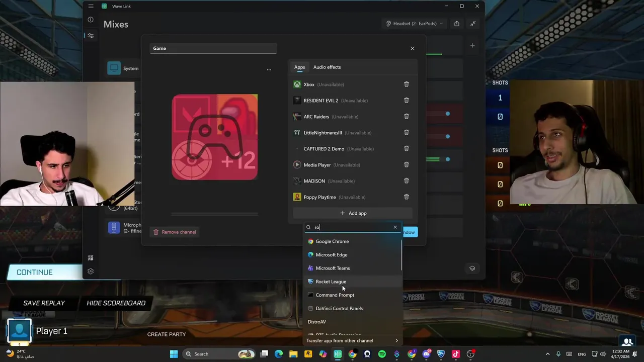Select Google Chrome from the app list
This screenshot has width=644, height=362.
[352, 241]
